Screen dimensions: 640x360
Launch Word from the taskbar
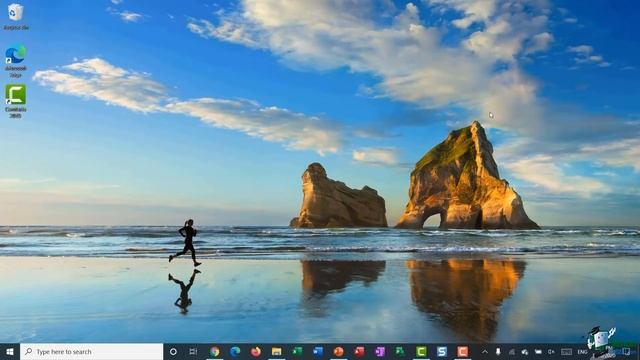(x=318, y=351)
